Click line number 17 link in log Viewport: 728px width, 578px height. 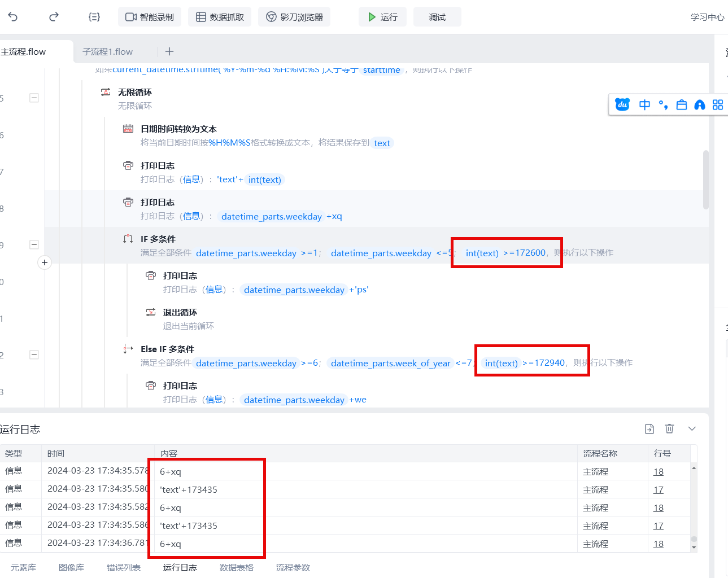[659, 490]
